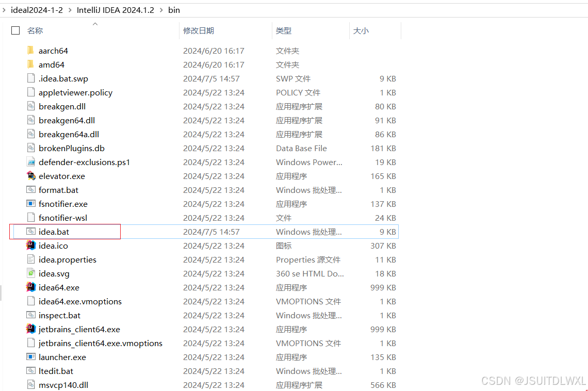Click the 307 KB size cell
588x391 pixels.
383,246
